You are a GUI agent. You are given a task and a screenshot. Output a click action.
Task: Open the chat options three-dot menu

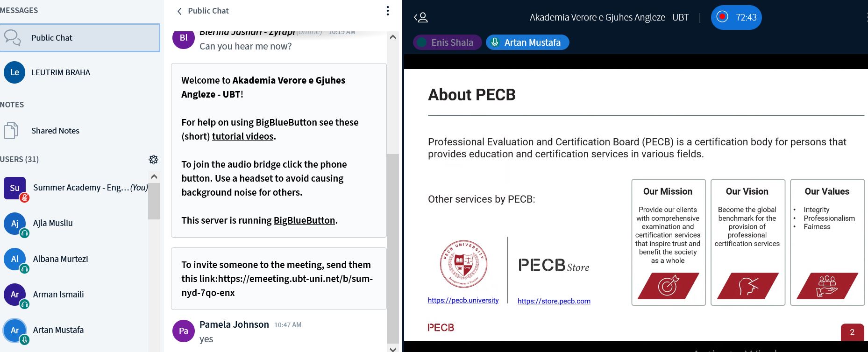coord(388,11)
